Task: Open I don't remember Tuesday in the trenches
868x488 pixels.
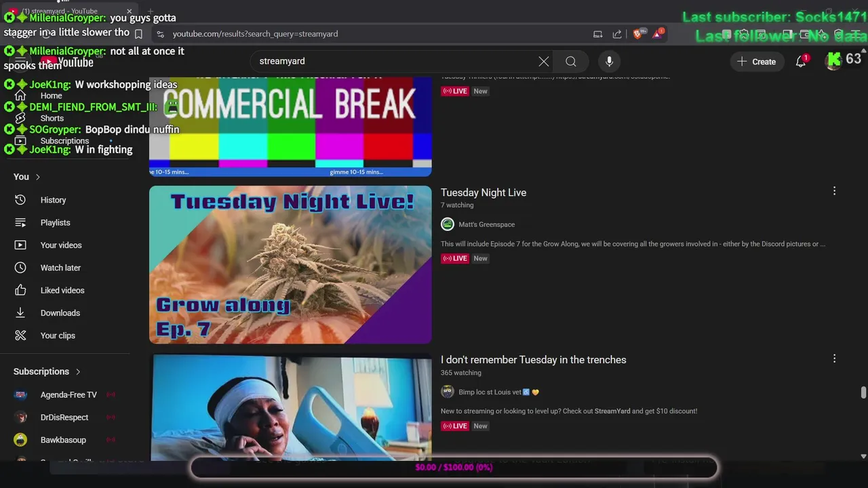Action: [x=534, y=360]
